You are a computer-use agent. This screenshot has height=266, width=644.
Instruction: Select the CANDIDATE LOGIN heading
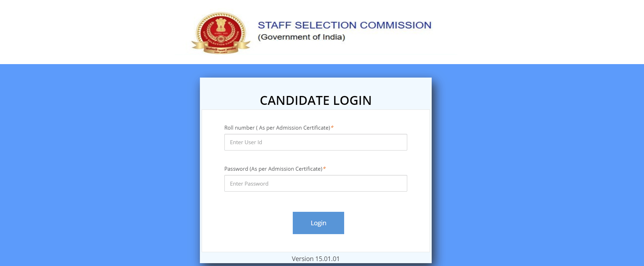pyautogui.click(x=315, y=100)
